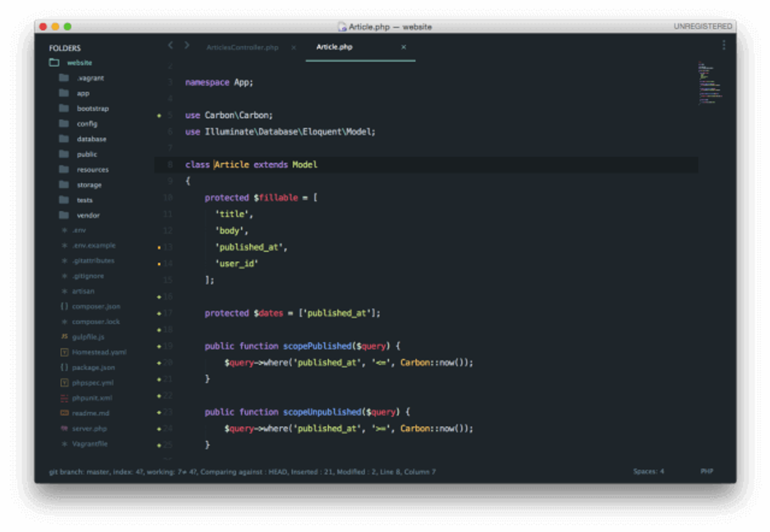This screenshot has width=770, height=532.
Task: Open the PHP syntax selector
Action: click(706, 472)
